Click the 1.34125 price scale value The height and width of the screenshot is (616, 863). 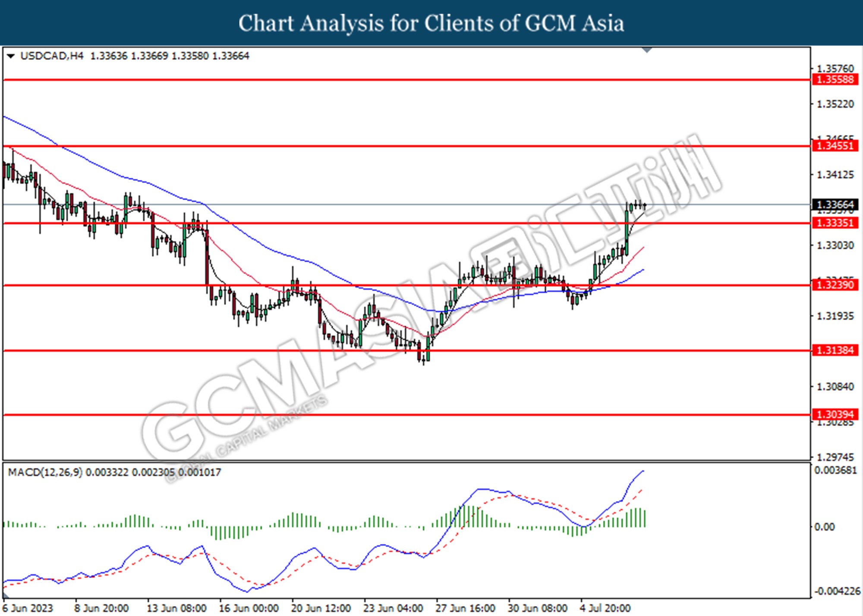pyautogui.click(x=835, y=175)
